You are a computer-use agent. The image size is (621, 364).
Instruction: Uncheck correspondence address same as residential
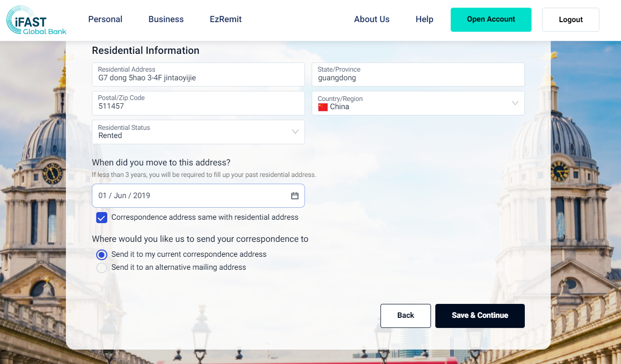tap(101, 218)
